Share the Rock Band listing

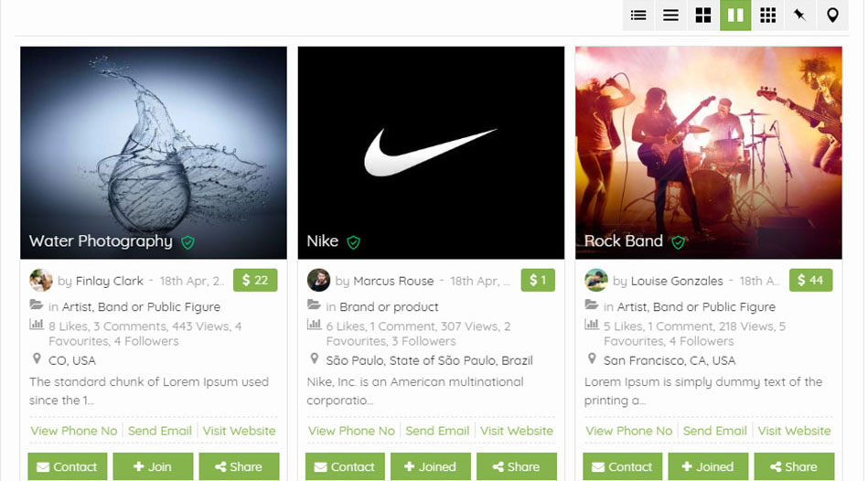tap(792, 466)
